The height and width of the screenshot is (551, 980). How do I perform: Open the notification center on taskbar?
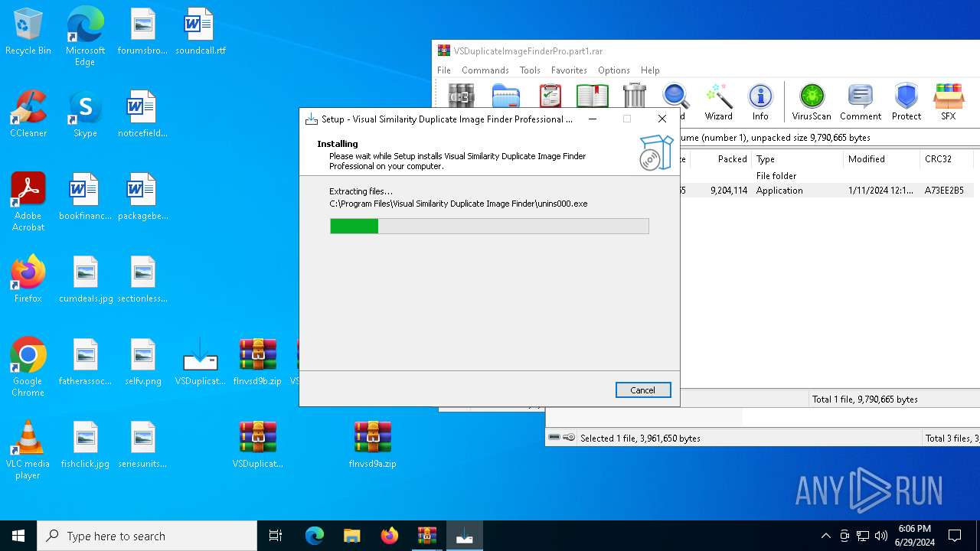point(955,536)
